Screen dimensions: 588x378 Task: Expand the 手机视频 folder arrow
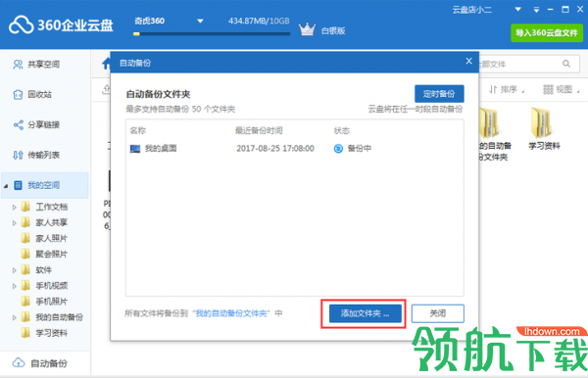[x=15, y=286]
